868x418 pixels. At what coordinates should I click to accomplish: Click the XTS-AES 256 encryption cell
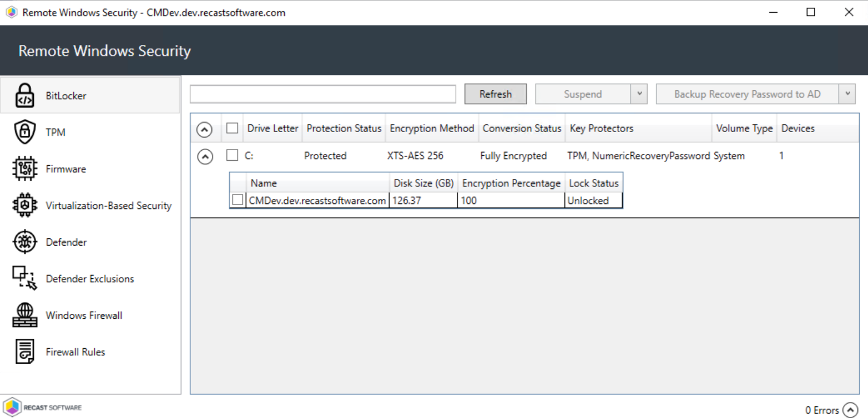click(x=415, y=156)
